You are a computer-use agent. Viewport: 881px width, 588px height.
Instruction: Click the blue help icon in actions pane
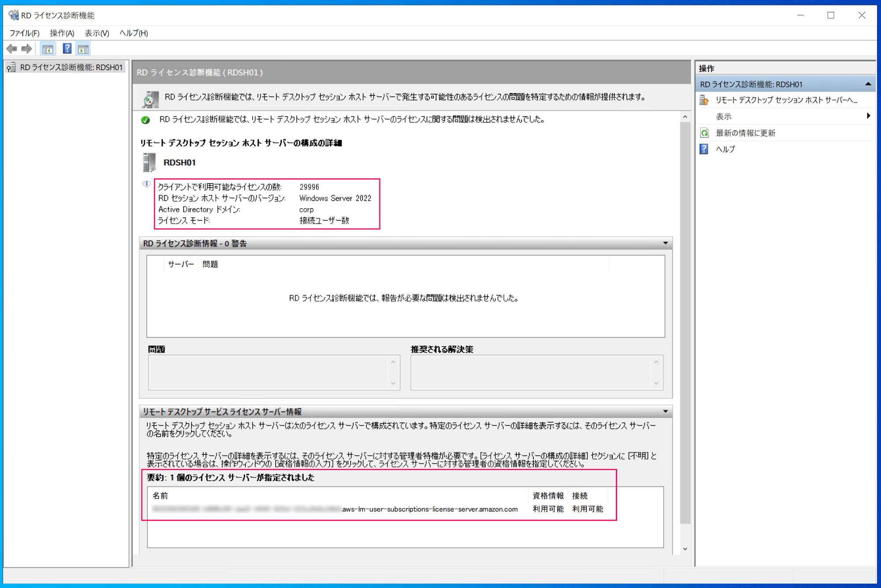704,149
